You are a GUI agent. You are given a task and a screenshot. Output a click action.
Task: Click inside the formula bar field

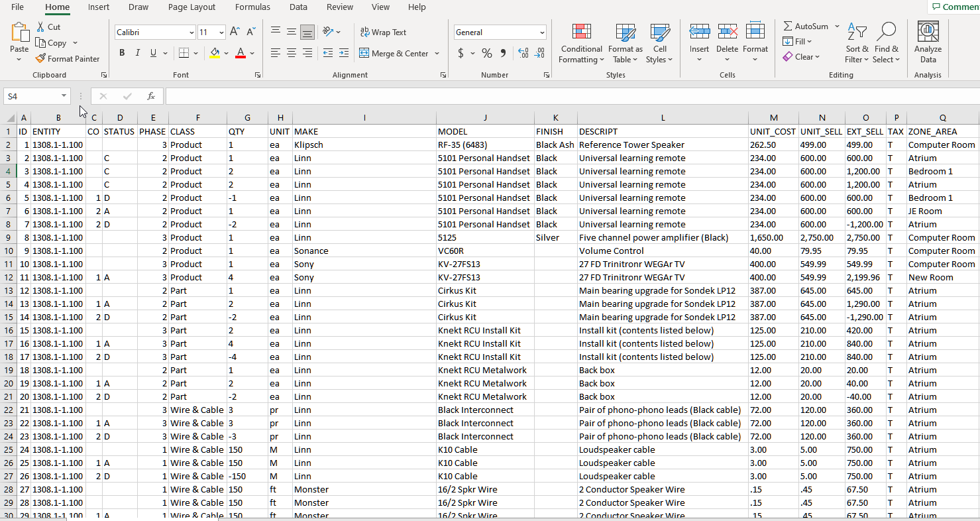572,96
